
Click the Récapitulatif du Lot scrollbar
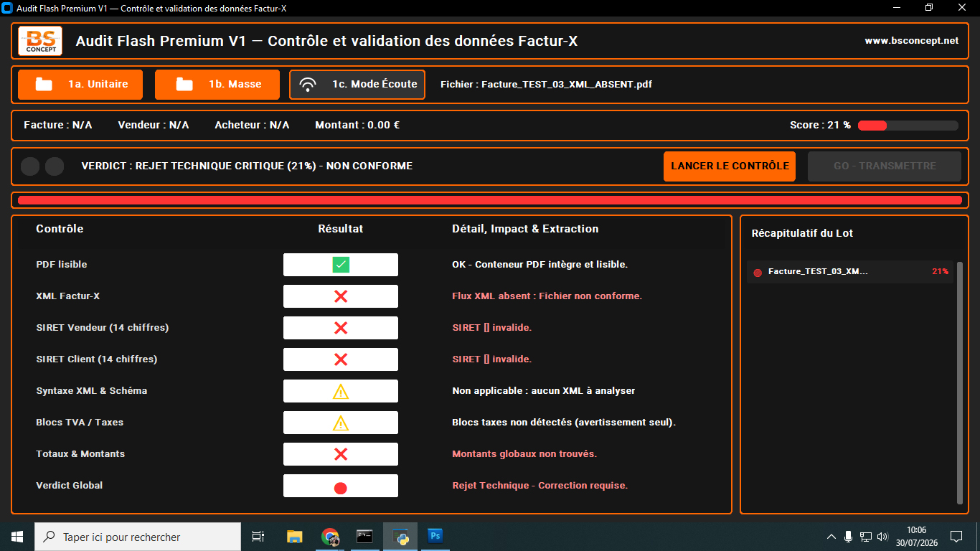[960, 383]
